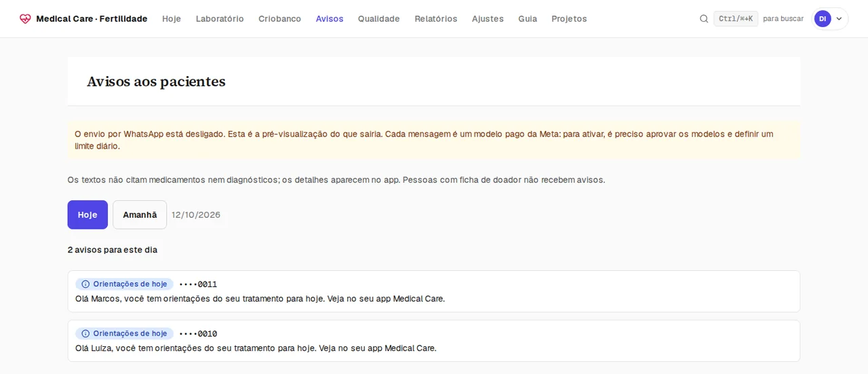The height and width of the screenshot is (374, 868).
Task: Click the Medical Care heart logo icon
Action: 25,19
